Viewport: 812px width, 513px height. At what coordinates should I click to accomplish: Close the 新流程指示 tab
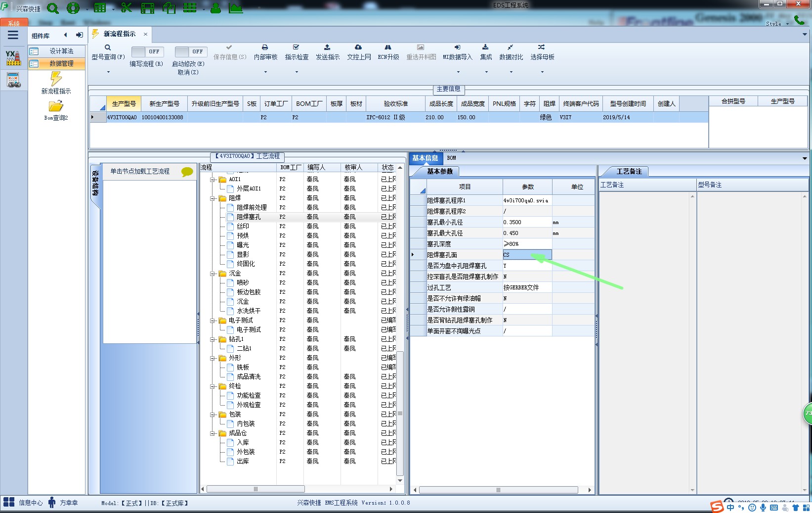145,34
